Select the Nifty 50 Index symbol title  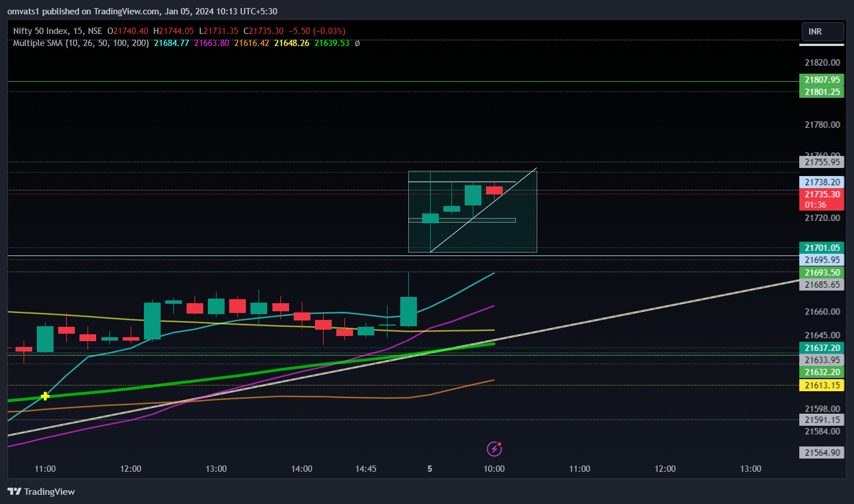tap(58, 31)
